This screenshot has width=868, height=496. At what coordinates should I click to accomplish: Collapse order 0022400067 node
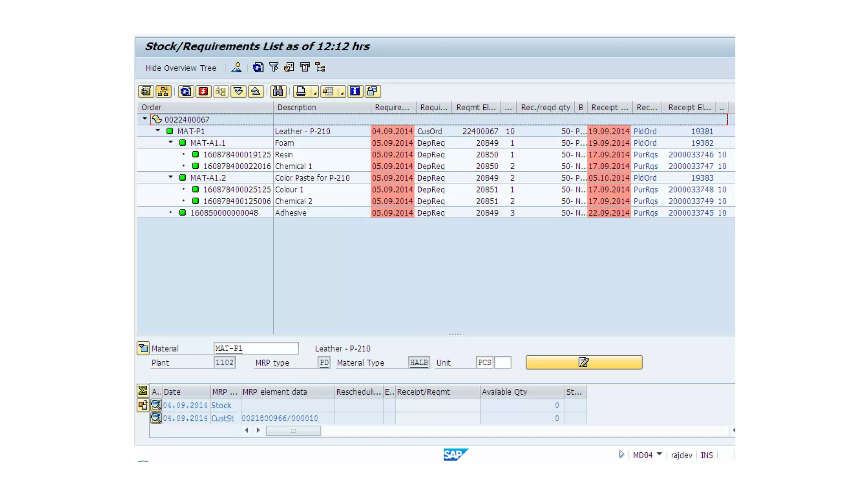(145, 119)
